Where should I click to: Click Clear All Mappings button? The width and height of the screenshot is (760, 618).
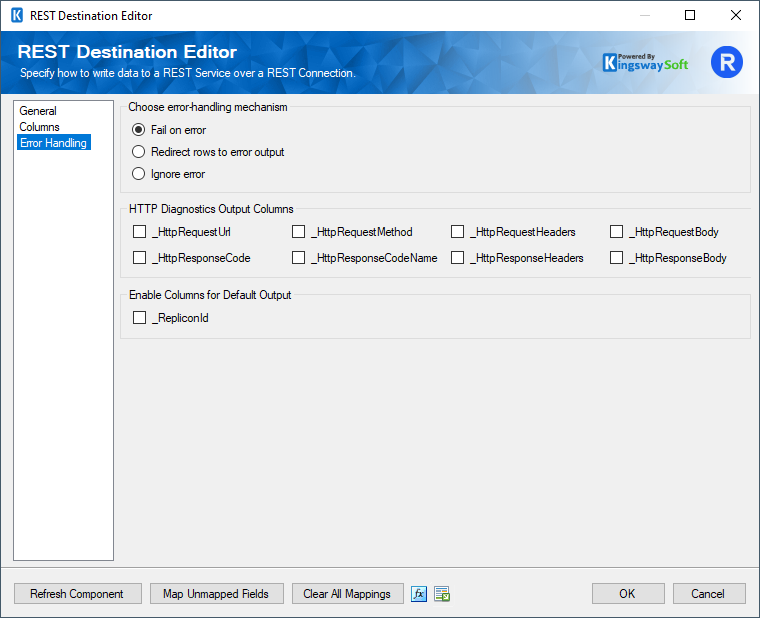(348, 594)
